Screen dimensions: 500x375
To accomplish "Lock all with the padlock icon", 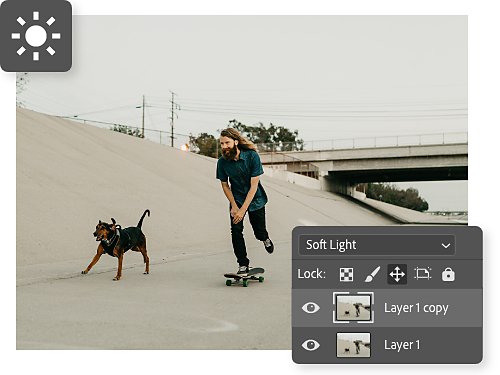I will click(x=448, y=274).
